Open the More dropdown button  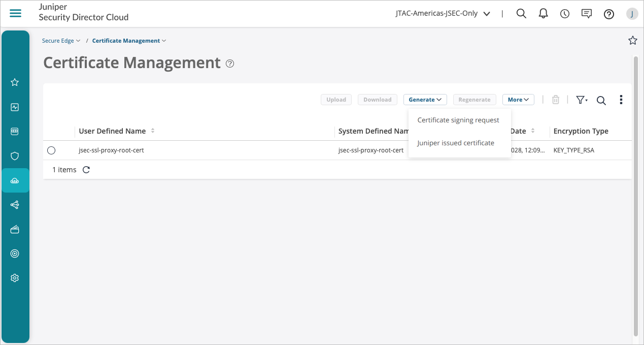518,100
